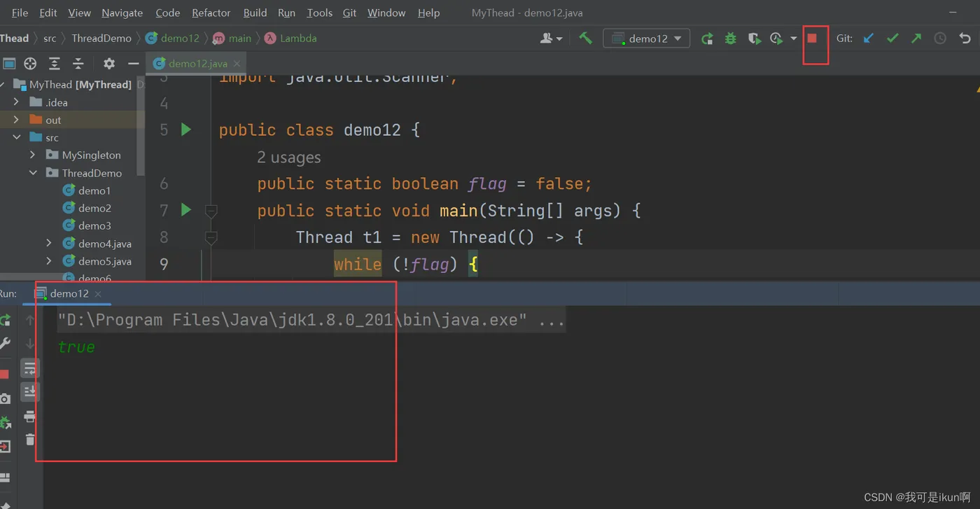
Task: Click src in the breadcrumb bar
Action: [50, 39]
